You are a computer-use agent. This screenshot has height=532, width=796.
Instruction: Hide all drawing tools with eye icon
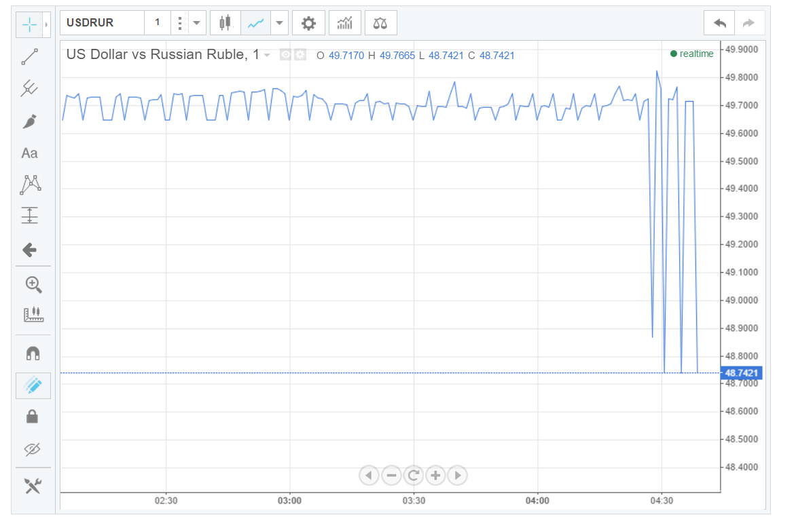pyautogui.click(x=32, y=449)
